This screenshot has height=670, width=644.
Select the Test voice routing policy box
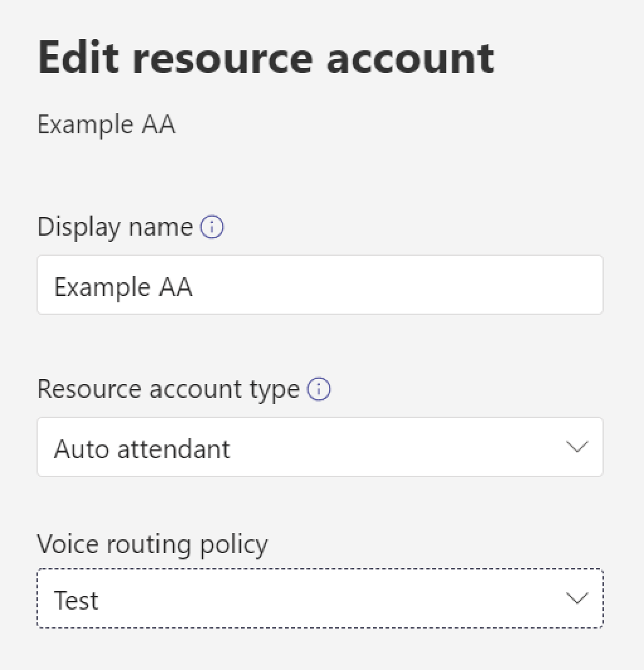[320, 598]
